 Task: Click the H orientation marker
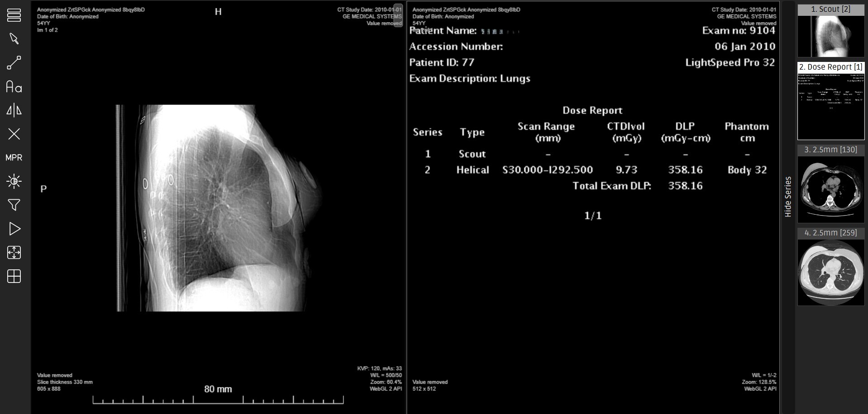coord(218,12)
